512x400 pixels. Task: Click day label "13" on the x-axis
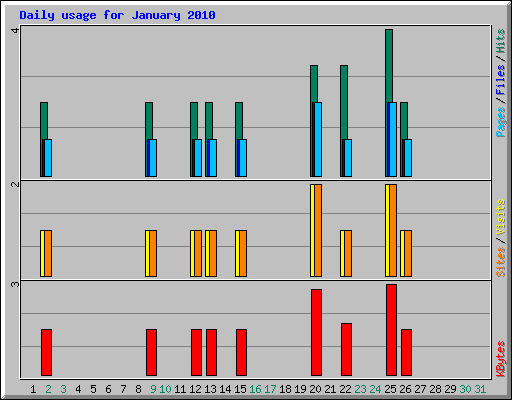click(210, 389)
